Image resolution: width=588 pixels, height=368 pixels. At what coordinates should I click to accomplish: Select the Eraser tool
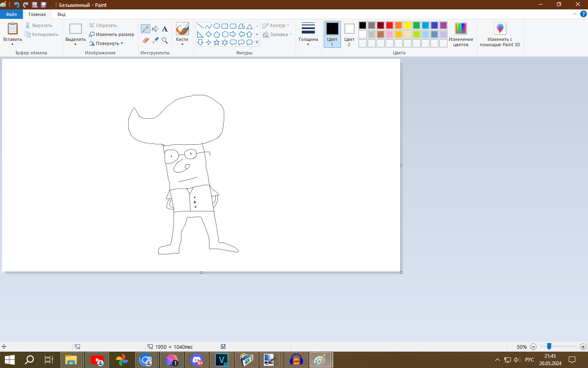click(x=145, y=40)
